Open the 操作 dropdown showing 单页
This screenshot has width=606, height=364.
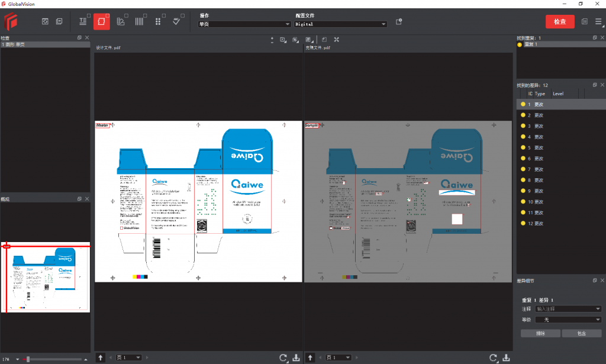click(x=244, y=24)
